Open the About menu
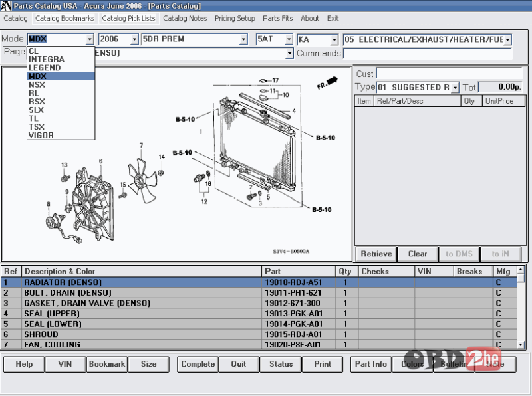 coord(310,19)
